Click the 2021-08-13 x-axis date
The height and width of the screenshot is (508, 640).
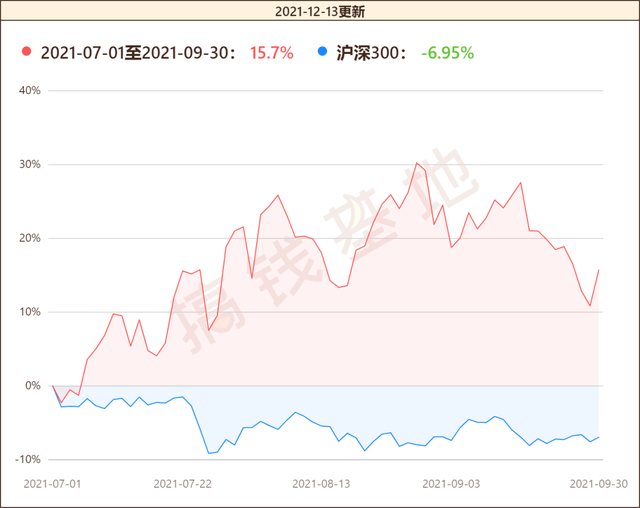point(321,484)
